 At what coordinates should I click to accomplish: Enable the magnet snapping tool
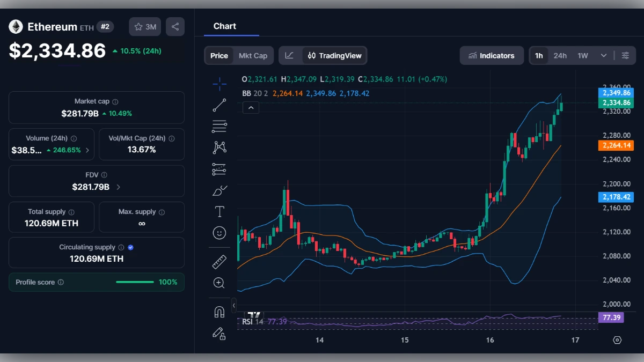(x=219, y=310)
